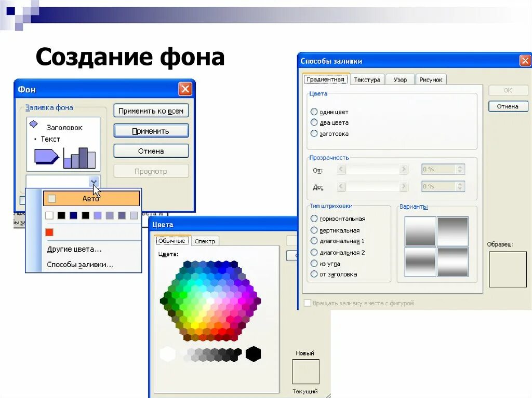Click Отмена in the Фон dialog
Screen dimensions: 532x398
[x=151, y=151]
